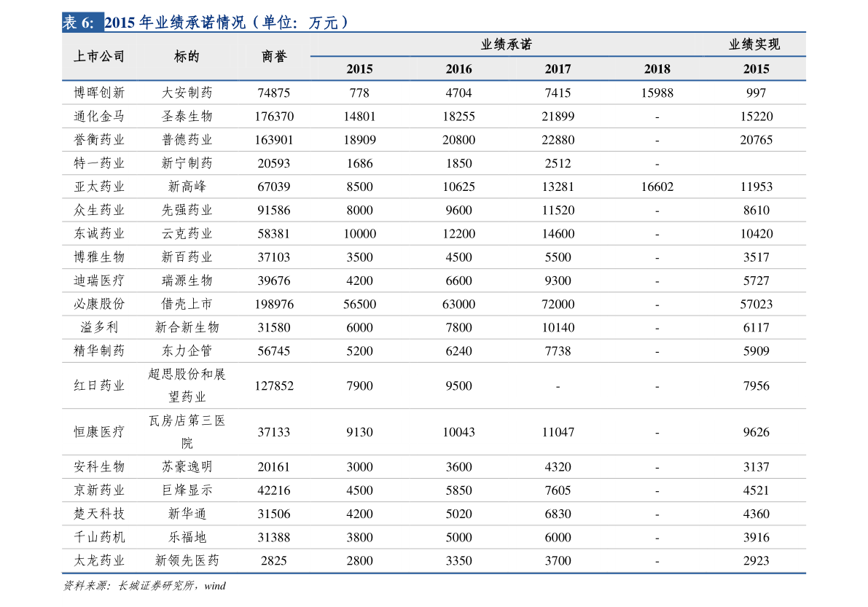Click the '业绩承诺' group header
This screenshot has height=607, width=868.
click(x=506, y=44)
